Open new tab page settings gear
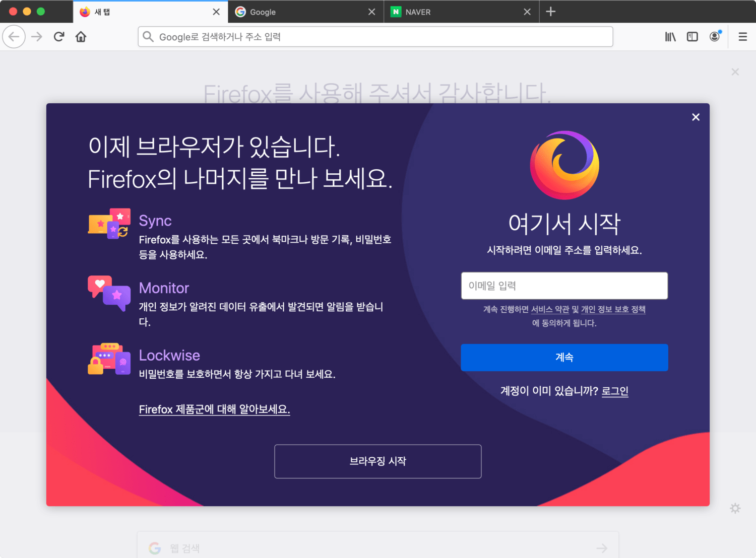This screenshot has height=558, width=756. (735, 508)
